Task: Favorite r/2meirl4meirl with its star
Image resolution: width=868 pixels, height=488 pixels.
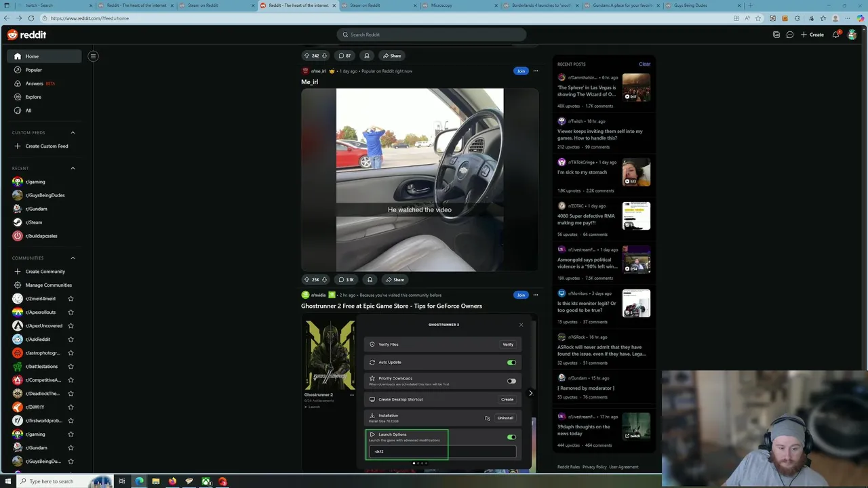Action: coord(71,298)
